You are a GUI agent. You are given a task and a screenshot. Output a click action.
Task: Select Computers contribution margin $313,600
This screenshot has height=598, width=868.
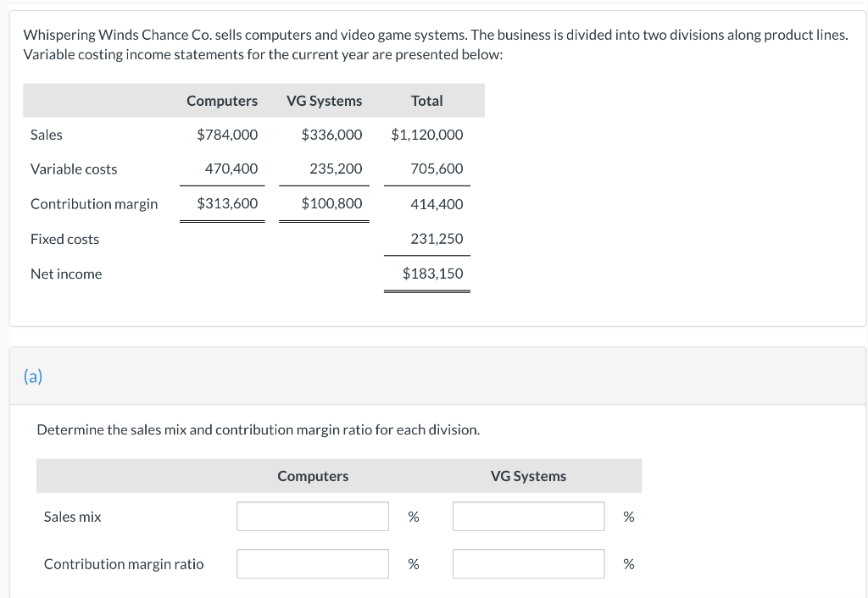(x=227, y=203)
